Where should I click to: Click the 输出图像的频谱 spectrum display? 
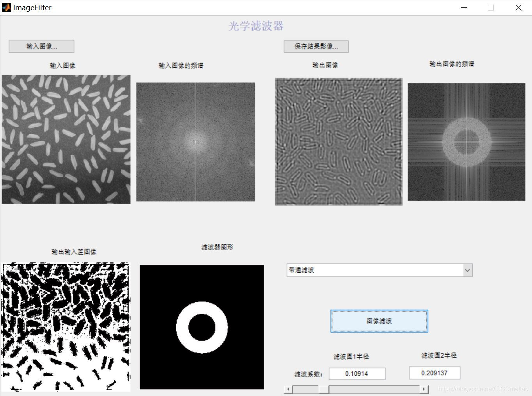(x=466, y=140)
